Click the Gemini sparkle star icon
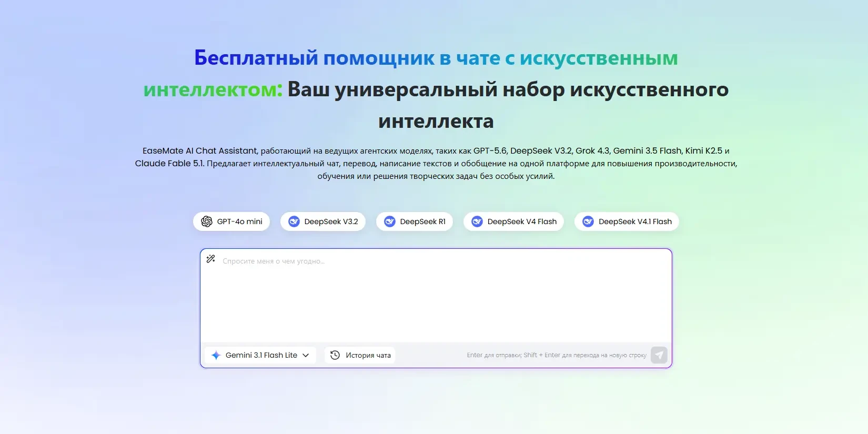This screenshot has width=868, height=434. [216, 355]
